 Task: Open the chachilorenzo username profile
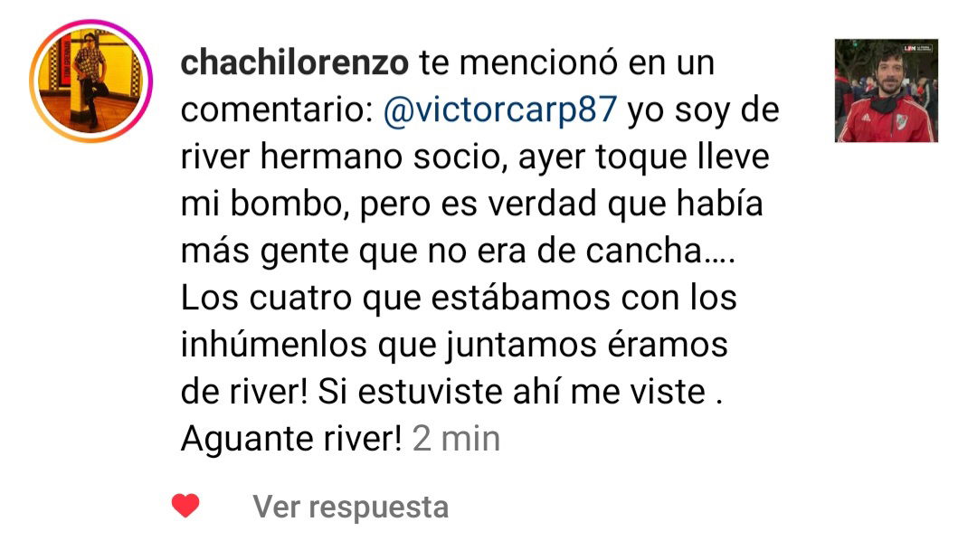point(295,63)
